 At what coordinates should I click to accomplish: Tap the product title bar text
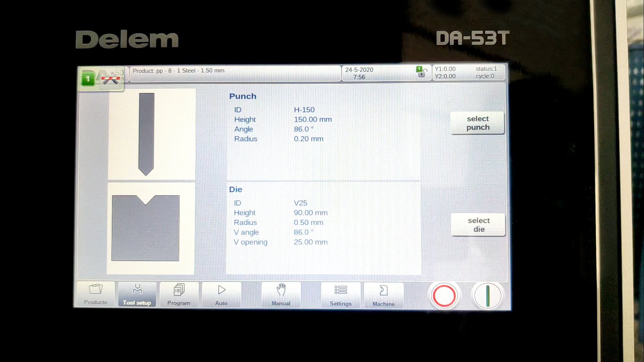(x=178, y=71)
